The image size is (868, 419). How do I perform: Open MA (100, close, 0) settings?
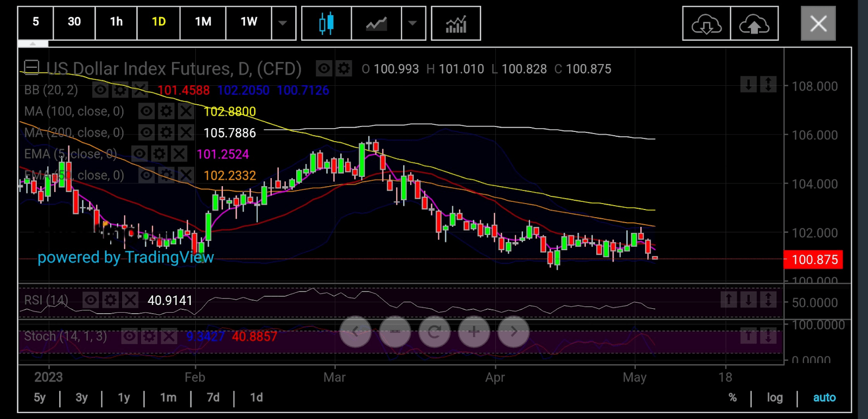[166, 111]
